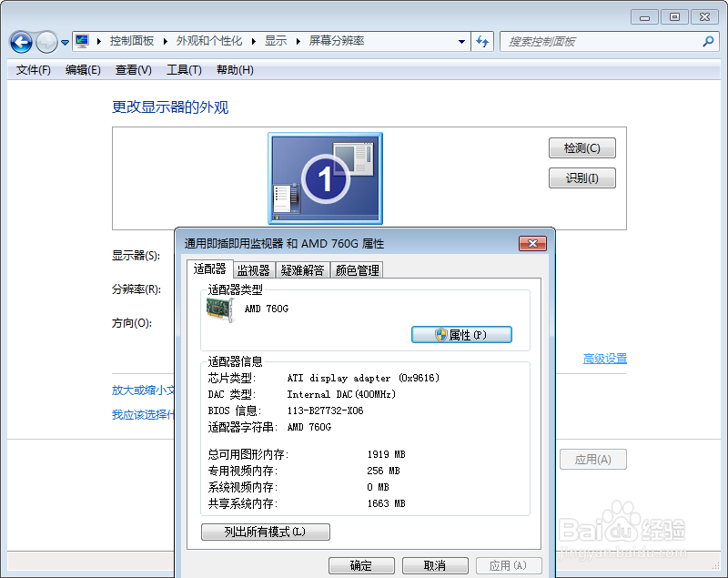Expand the arrow after 外观和个性化 breadcrumb

click(x=254, y=41)
